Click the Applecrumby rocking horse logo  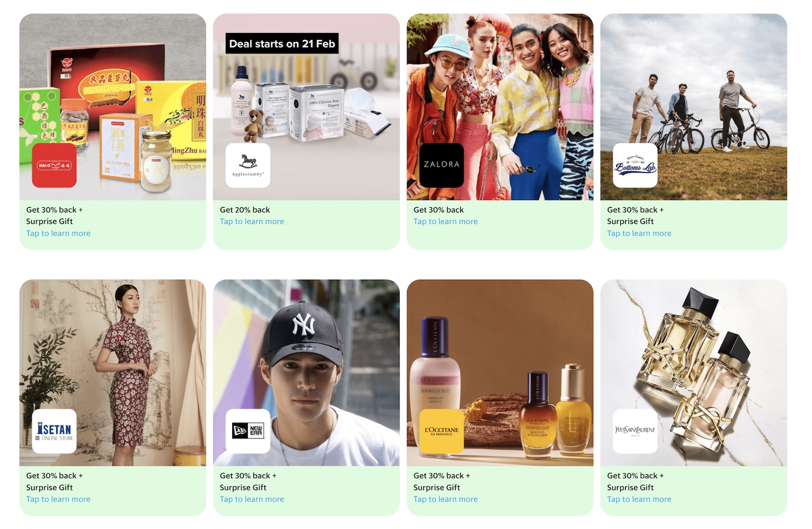point(248,166)
